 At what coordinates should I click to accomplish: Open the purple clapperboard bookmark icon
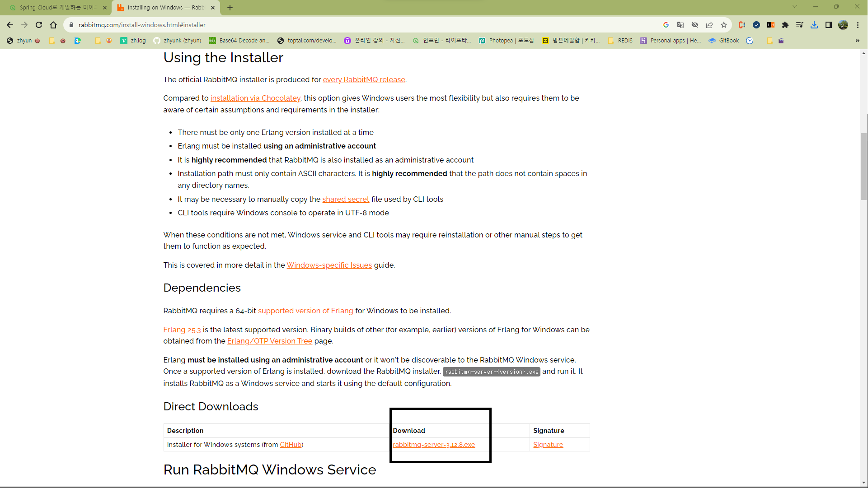tap(781, 41)
